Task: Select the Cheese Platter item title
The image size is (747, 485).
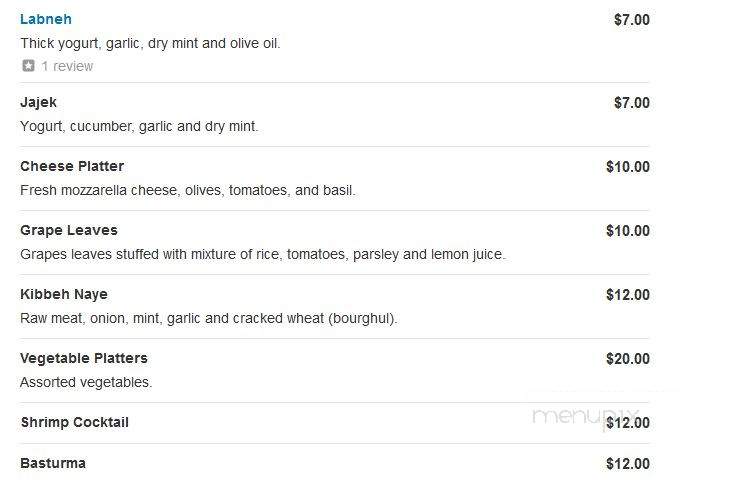Action: coord(72,166)
